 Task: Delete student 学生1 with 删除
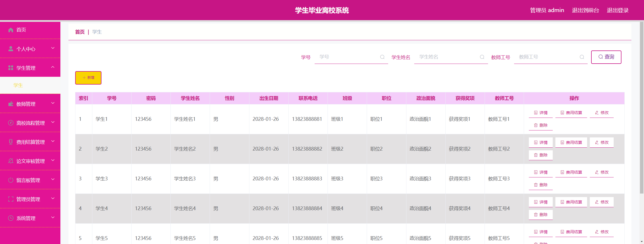coord(541,125)
